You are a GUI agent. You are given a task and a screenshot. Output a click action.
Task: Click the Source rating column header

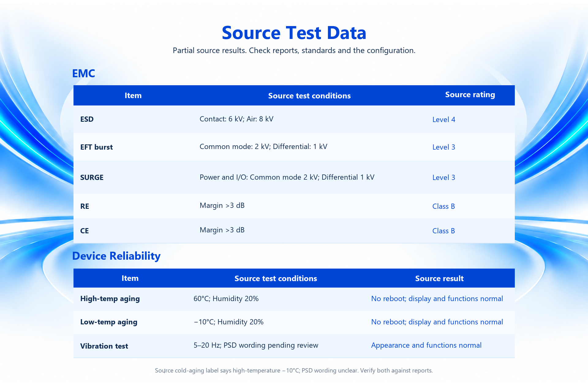point(470,94)
